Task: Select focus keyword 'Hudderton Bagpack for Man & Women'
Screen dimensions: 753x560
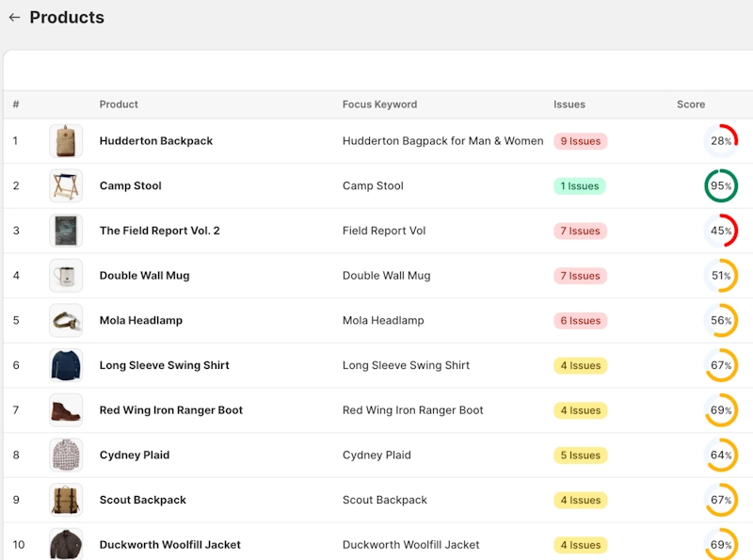Action: (442, 141)
